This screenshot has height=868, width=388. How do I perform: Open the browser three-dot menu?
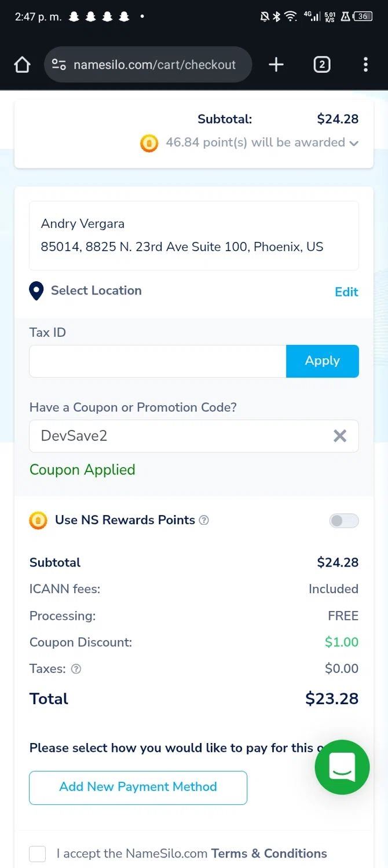click(365, 65)
